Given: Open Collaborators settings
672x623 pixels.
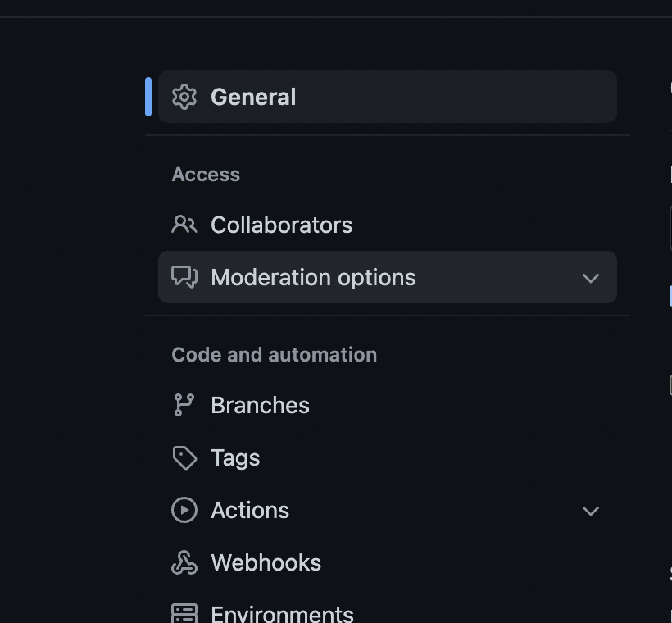Looking at the screenshot, I should pos(282,225).
